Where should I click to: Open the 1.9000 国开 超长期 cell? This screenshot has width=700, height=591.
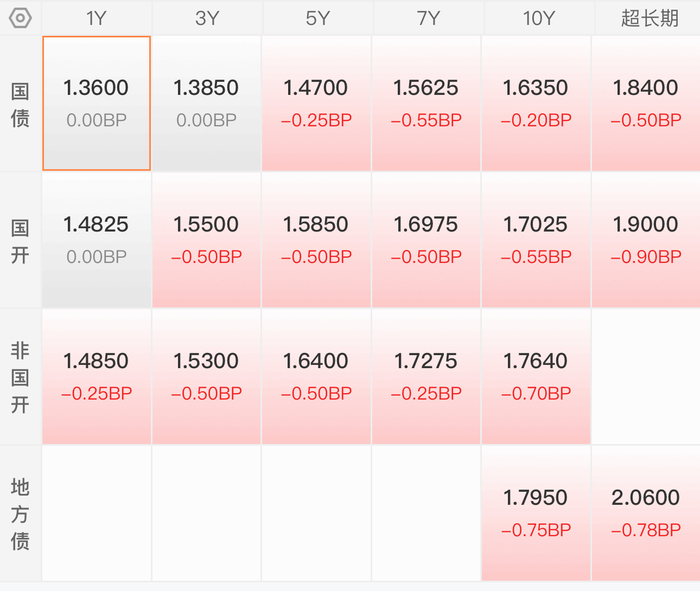click(x=646, y=240)
